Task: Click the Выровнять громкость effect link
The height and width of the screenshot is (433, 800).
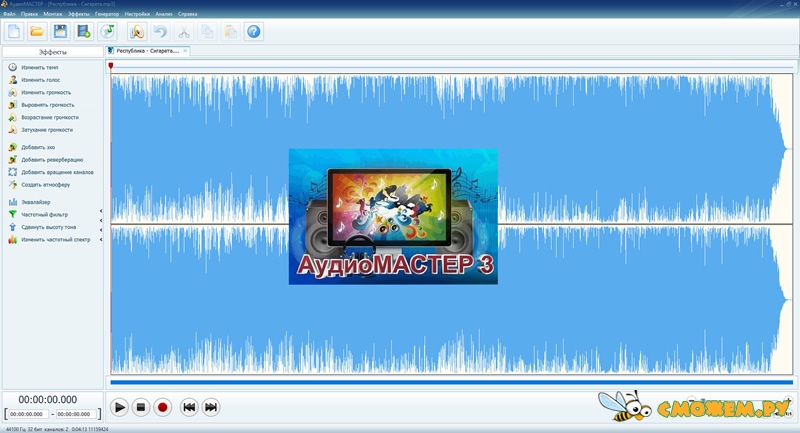Action: pos(48,105)
